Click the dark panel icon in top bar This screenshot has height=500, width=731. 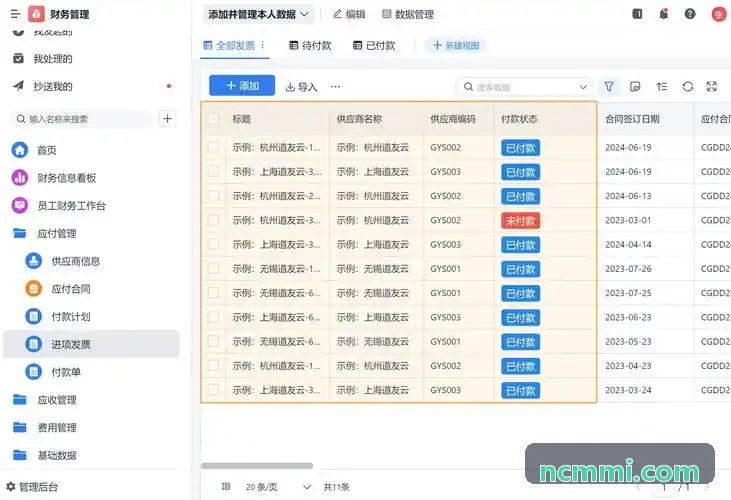coord(637,14)
